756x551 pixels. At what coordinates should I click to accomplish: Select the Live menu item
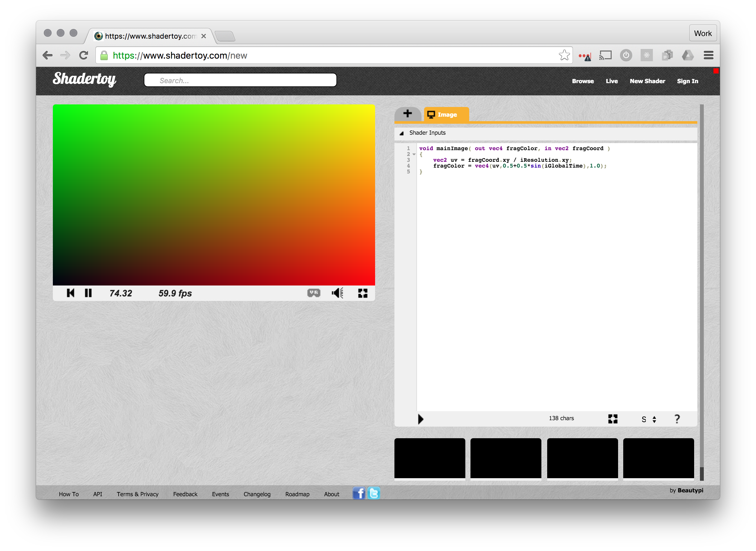613,82
